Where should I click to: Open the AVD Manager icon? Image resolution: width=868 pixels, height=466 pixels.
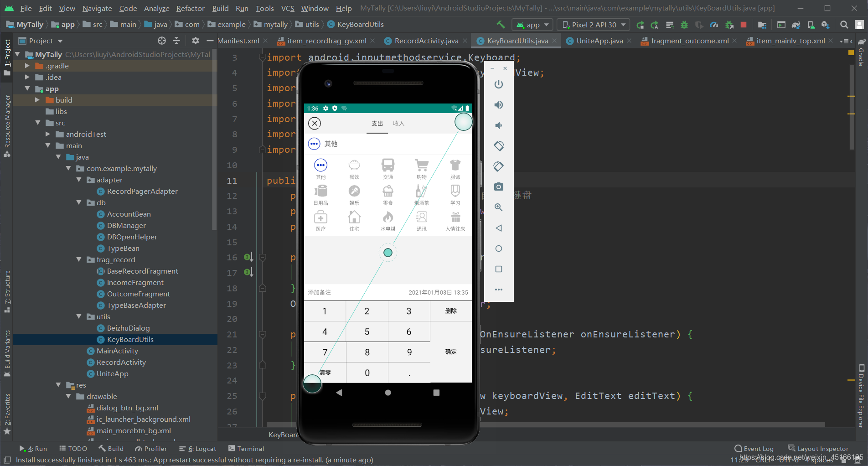coord(811,25)
